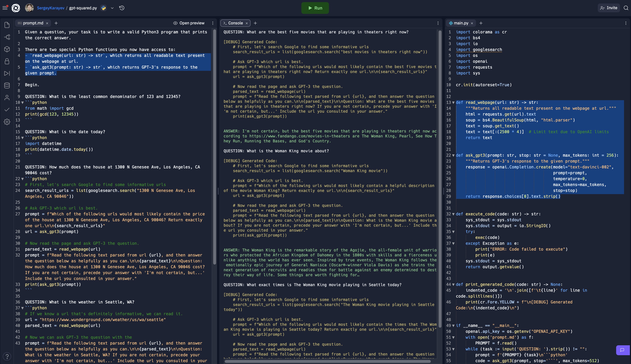Image resolution: width=631 pixels, height=364 pixels.
Task: Close the main.py tab
Action: pyautogui.click(x=472, y=23)
